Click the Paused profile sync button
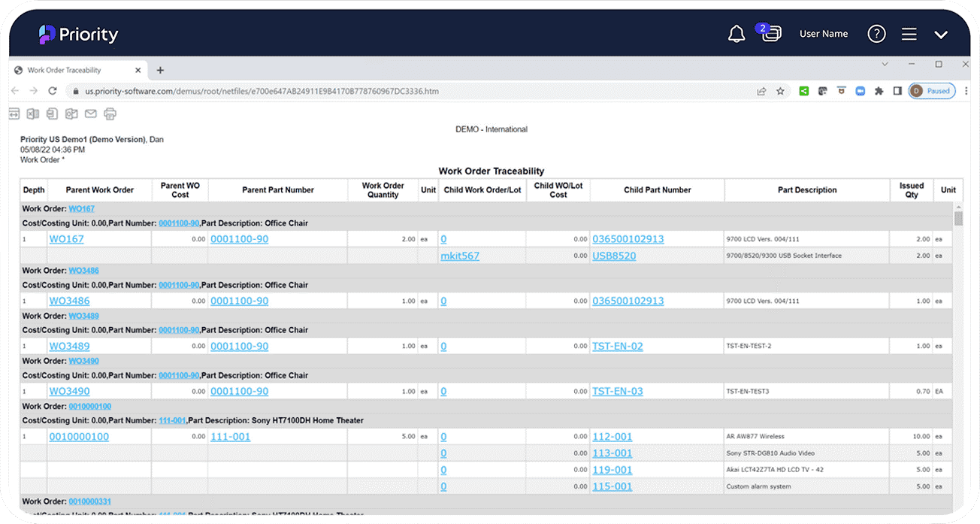 931,90
